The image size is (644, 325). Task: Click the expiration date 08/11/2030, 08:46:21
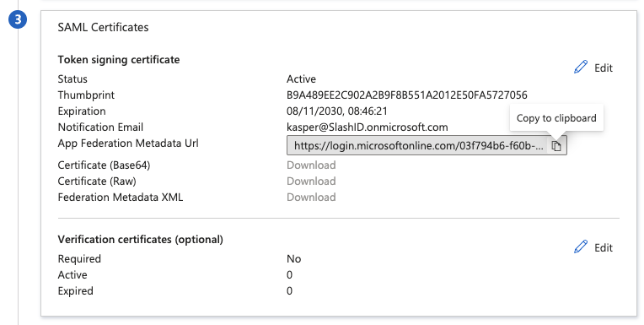pos(337,111)
